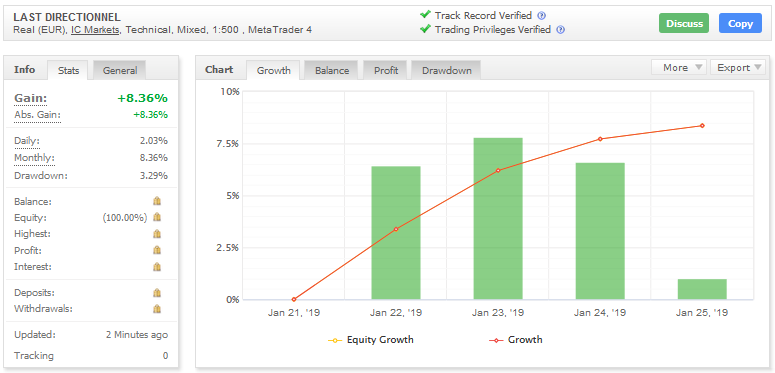The image size is (775, 373).
Task: Select the Growth chart tab
Action: pos(273,70)
